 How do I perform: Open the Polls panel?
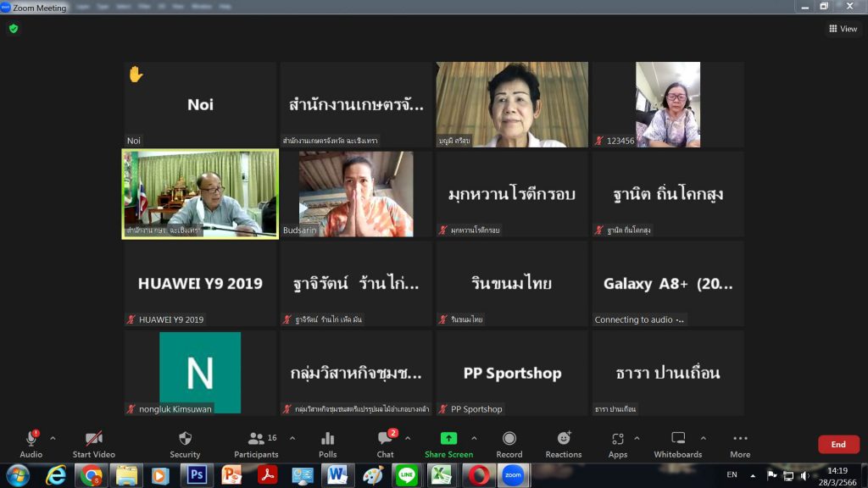click(x=328, y=443)
